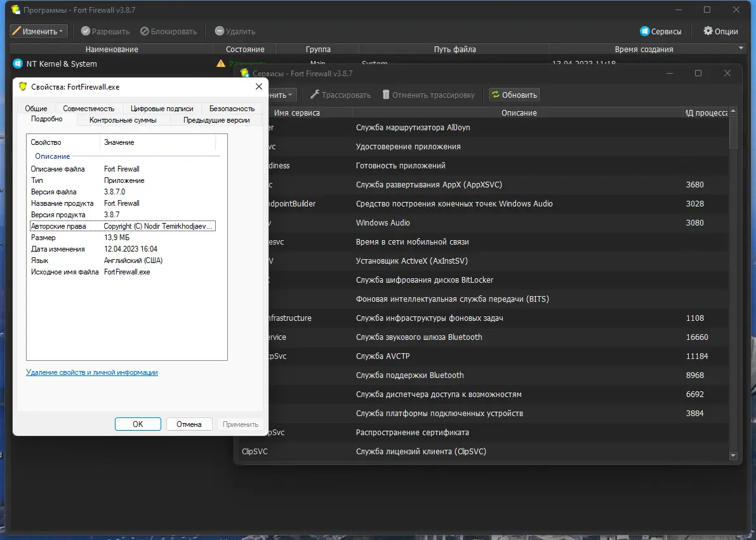This screenshot has height=540, width=756.
Task: Select the Исходное имя файла property row
Action: 123,272
